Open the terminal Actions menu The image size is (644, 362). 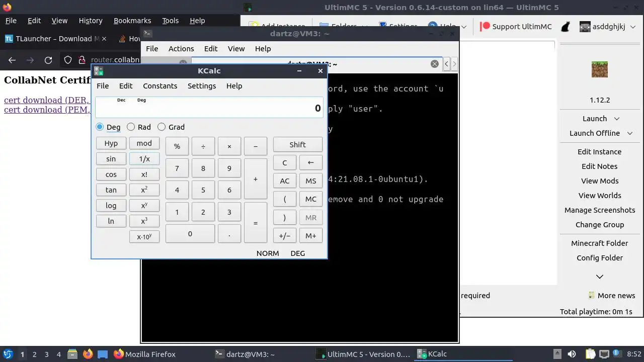(181, 49)
